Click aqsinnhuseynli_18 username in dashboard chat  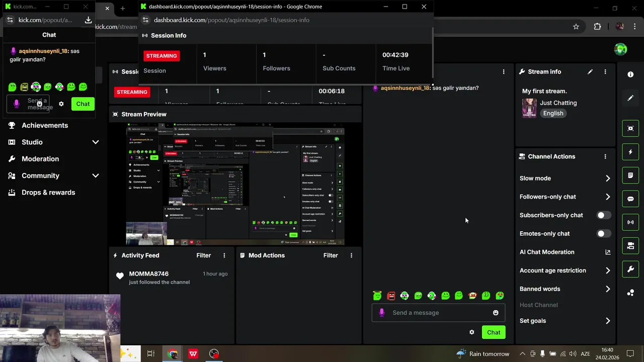405,88
